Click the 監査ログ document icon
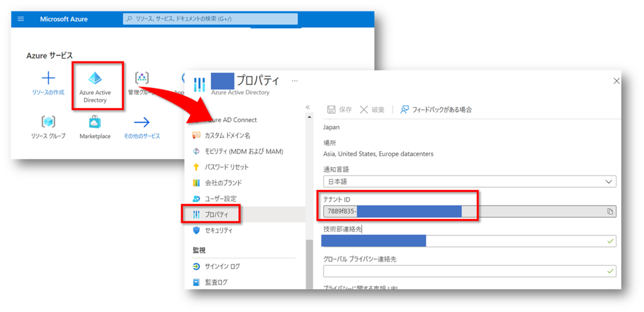Screen dimensions: 644x312 point(196,282)
